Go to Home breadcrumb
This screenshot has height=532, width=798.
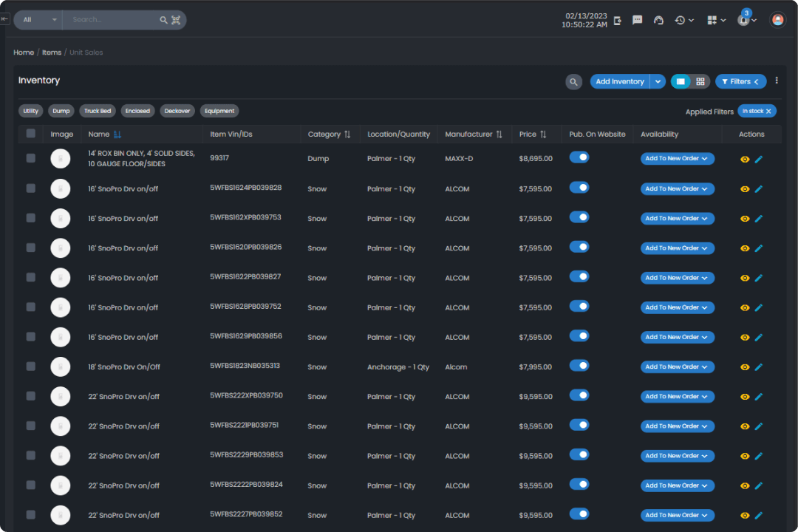click(24, 52)
